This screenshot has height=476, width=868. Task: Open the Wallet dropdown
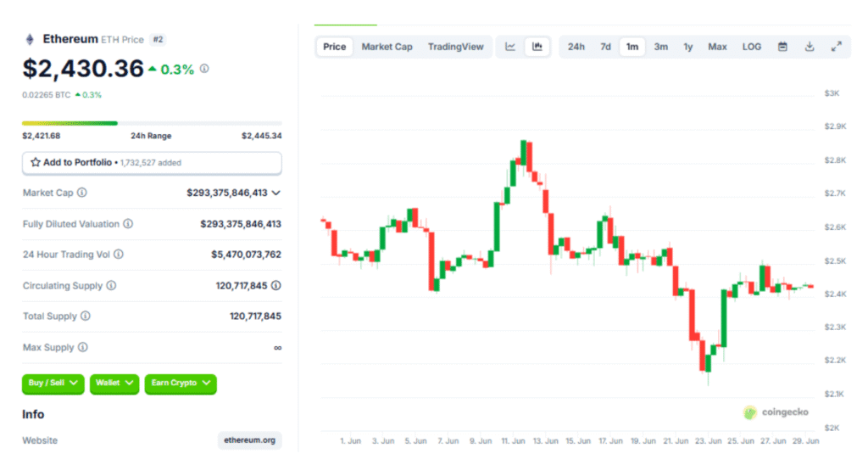click(114, 384)
